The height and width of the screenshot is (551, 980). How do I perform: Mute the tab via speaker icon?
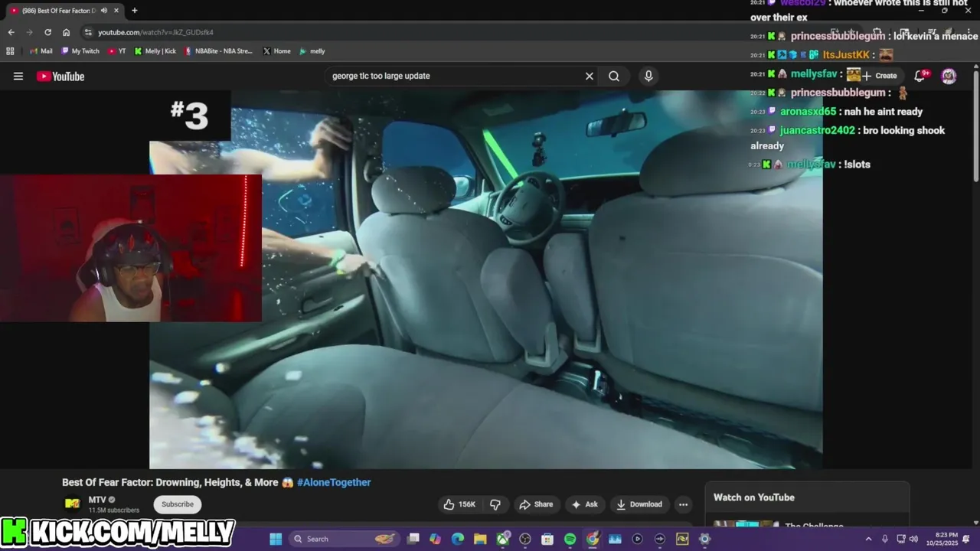click(x=103, y=11)
